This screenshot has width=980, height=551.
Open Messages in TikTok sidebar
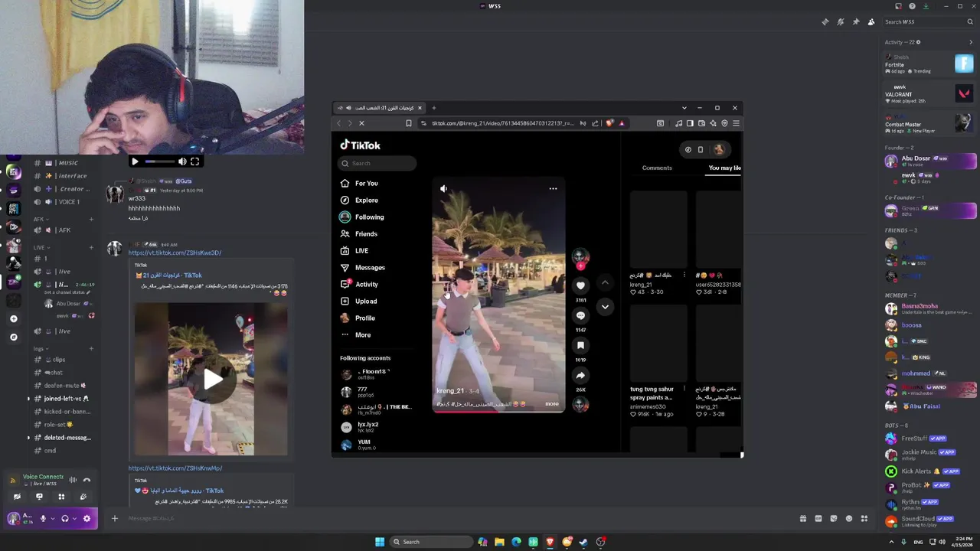(362, 268)
